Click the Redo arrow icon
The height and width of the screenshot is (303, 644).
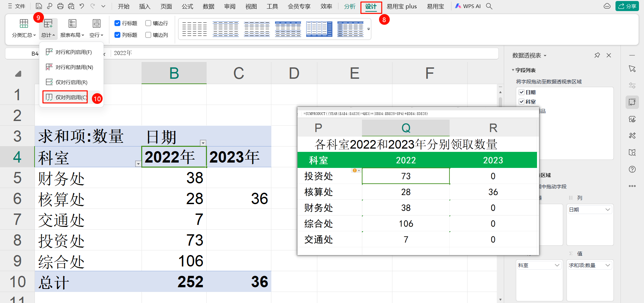[x=93, y=6]
